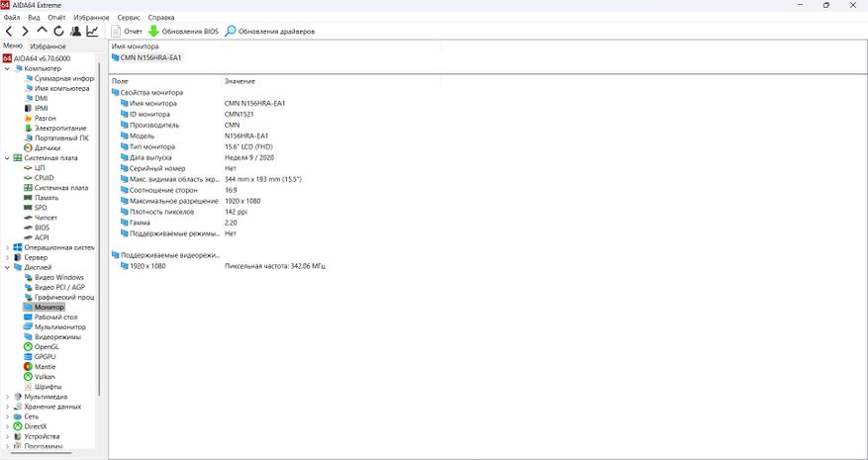Screen dimensions: 868x460
Task: Select Рабочий стол tree item
Action: (x=50, y=318)
